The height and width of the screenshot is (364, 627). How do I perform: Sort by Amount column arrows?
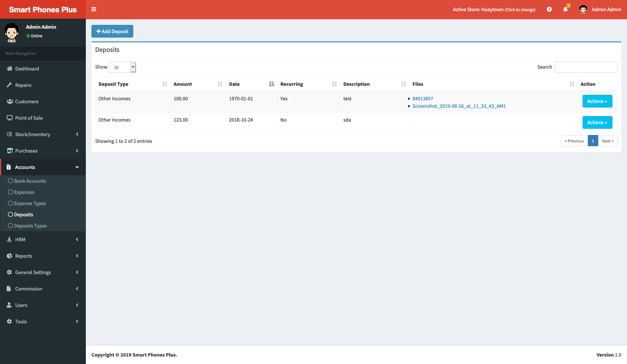click(x=220, y=84)
